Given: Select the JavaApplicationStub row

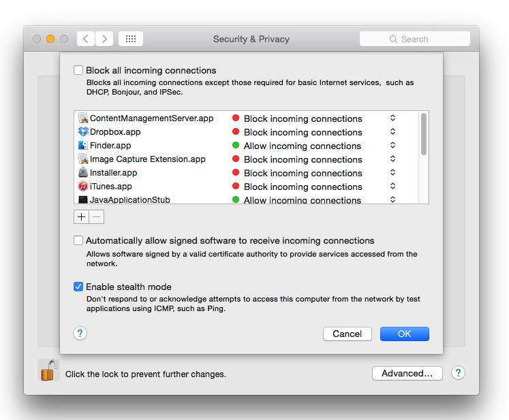Looking at the screenshot, I should click(129, 200).
